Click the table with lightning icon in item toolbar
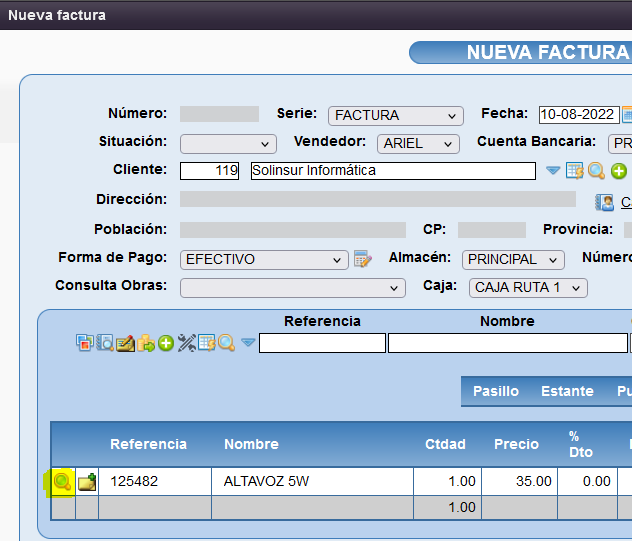 click(207, 343)
